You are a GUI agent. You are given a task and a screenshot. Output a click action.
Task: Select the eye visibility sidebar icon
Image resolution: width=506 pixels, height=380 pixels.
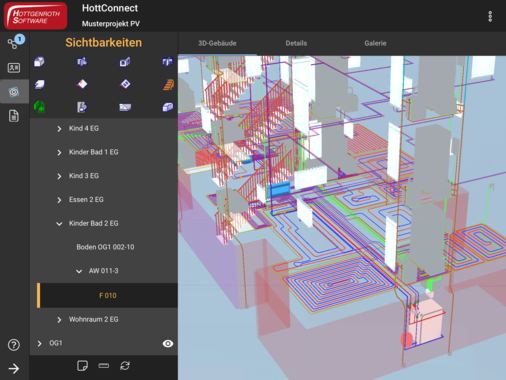click(x=14, y=92)
